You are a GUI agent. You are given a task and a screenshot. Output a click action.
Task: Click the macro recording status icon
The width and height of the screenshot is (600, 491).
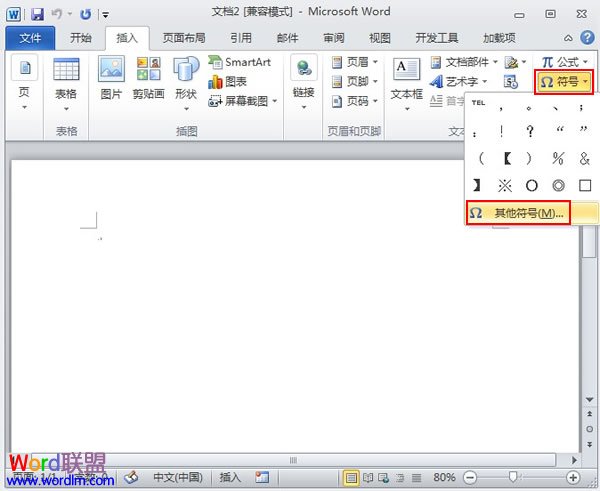262,477
